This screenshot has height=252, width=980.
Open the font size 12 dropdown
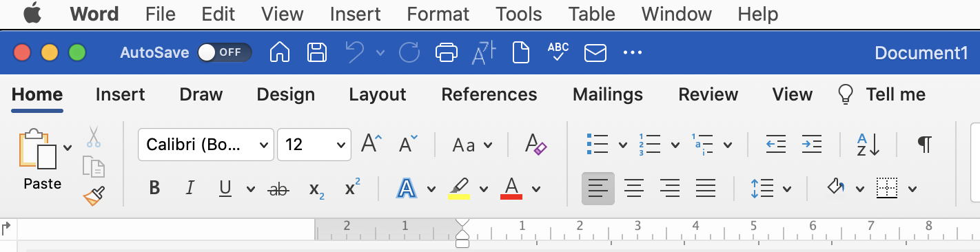(314, 145)
